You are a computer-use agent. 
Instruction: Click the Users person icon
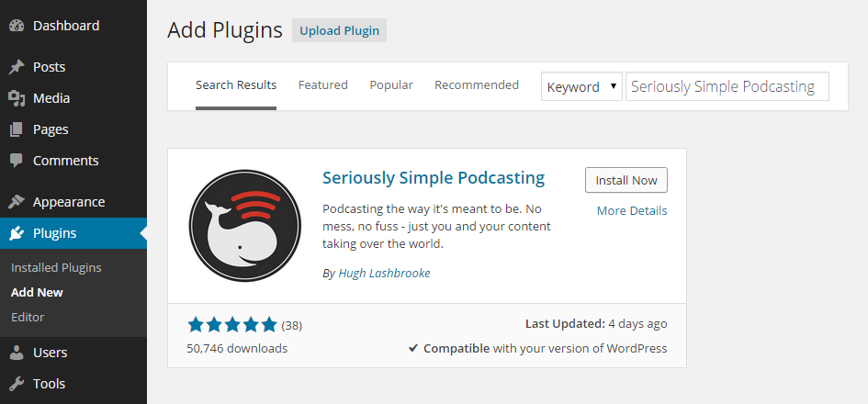[x=17, y=353]
